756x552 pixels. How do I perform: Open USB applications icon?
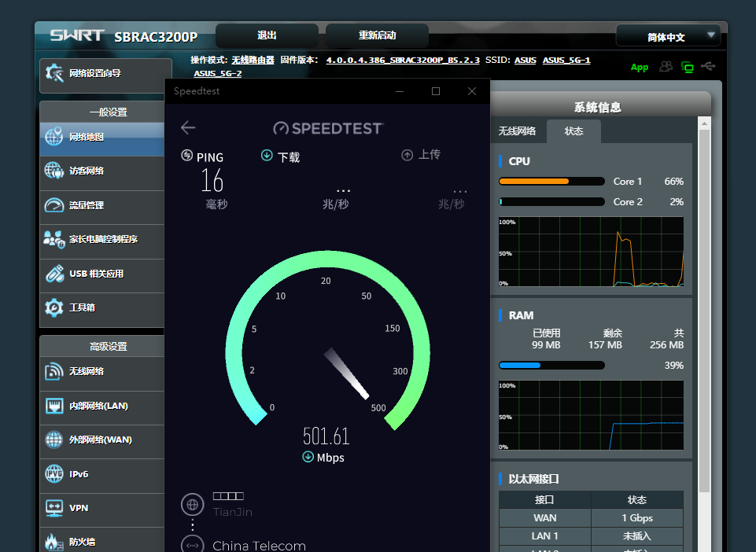(54, 274)
